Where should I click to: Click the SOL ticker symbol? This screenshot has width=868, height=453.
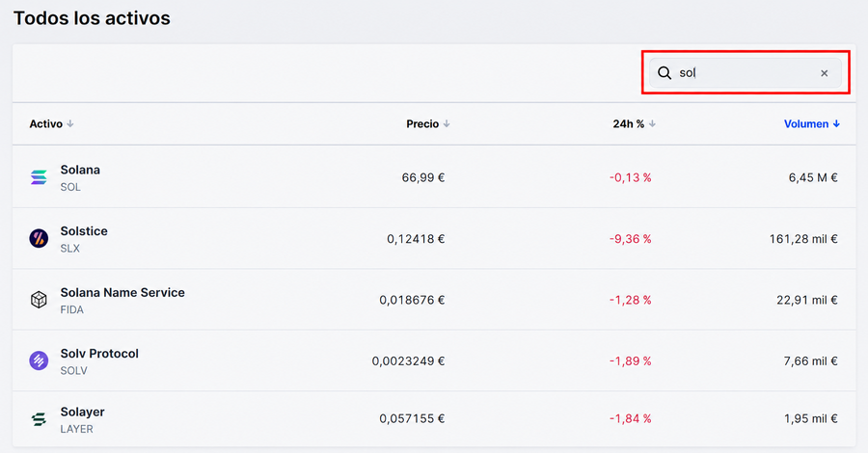(70, 187)
